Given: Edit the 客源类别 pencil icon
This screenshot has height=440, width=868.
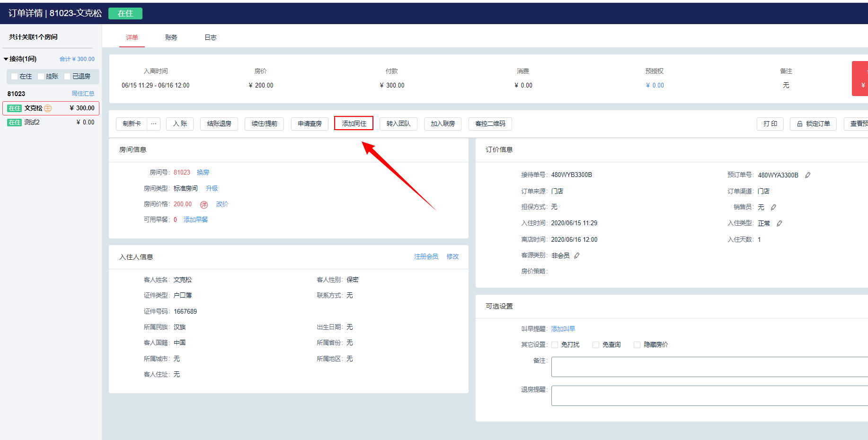Looking at the screenshot, I should click(x=576, y=255).
